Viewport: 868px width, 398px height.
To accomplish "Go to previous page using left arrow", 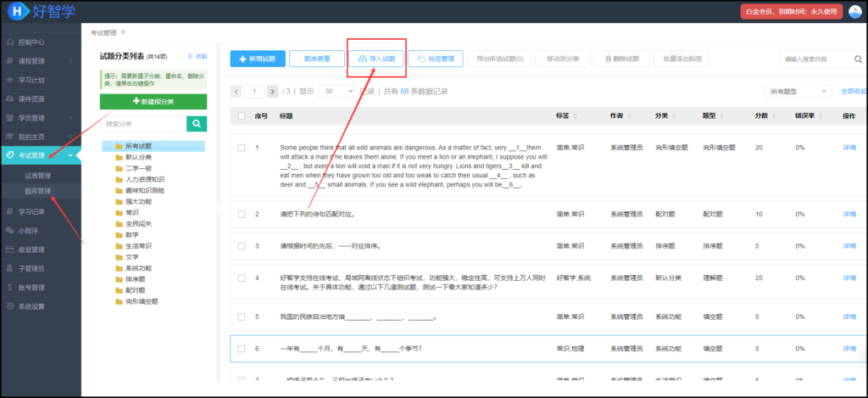I will (x=236, y=91).
